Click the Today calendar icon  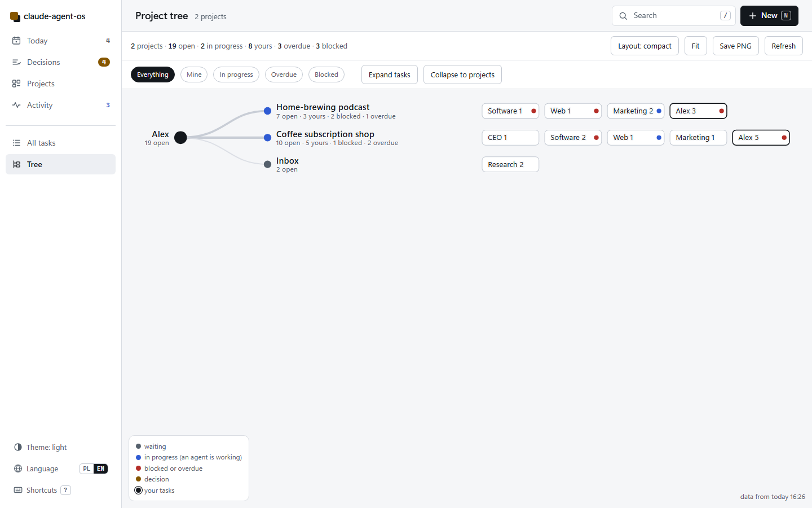[x=16, y=41]
